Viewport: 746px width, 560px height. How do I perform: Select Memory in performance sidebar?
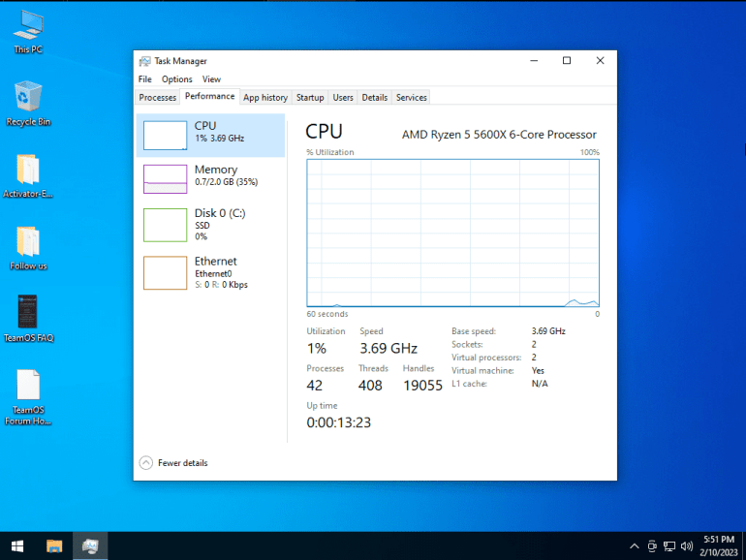coord(211,179)
